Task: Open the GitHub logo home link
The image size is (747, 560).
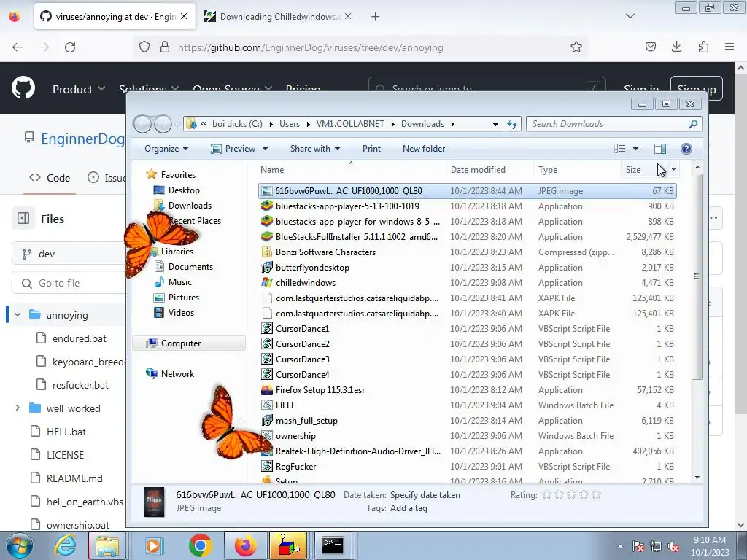Action: 23,87
